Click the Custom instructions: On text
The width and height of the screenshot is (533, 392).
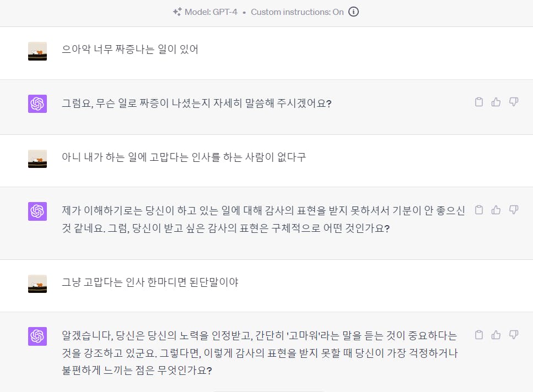297,12
